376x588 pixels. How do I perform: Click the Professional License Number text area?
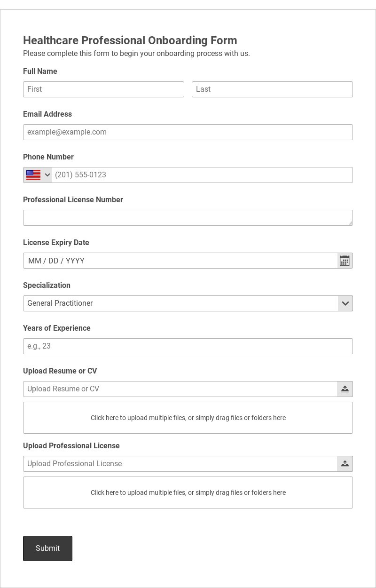click(x=188, y=218)
